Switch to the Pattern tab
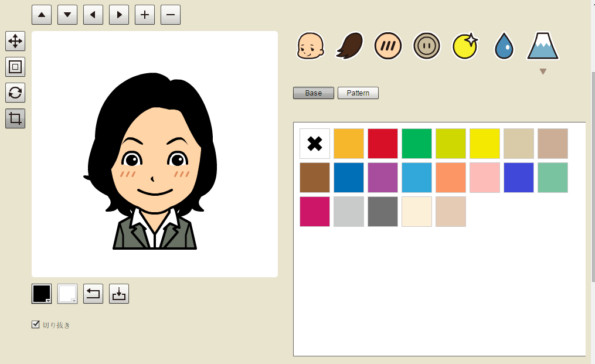Viewport: 595px width, 364px height. click(358, 93)
